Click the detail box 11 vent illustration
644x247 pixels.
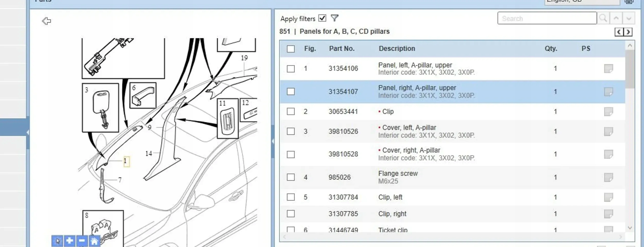228,118
